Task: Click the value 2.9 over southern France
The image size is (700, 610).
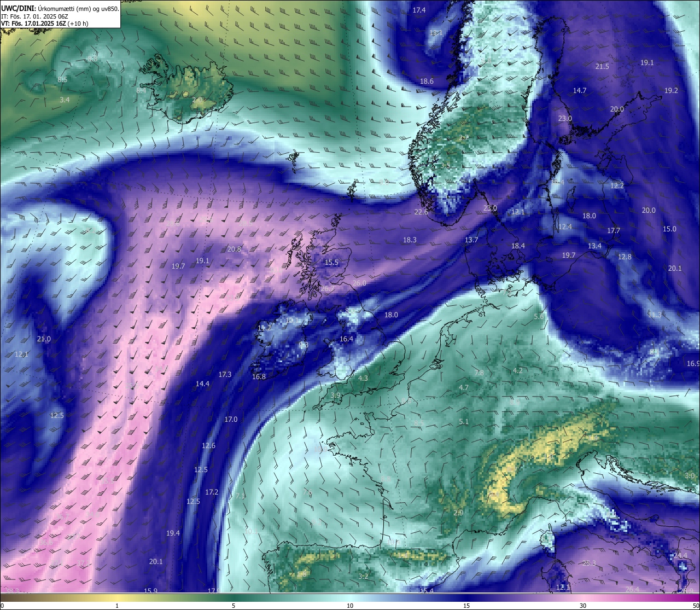Action: [458, 513]
